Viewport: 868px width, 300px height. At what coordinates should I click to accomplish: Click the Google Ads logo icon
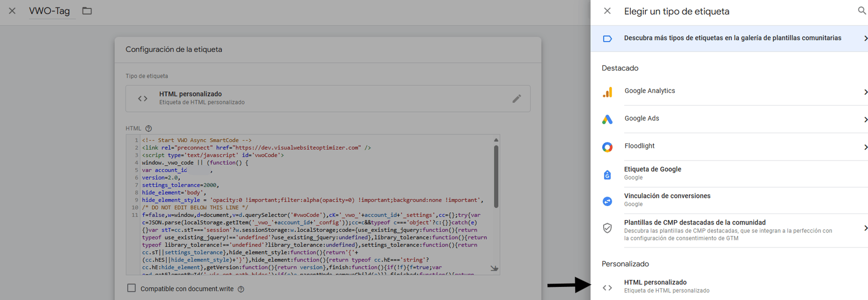pyautogui.click(x=607, y=119)
